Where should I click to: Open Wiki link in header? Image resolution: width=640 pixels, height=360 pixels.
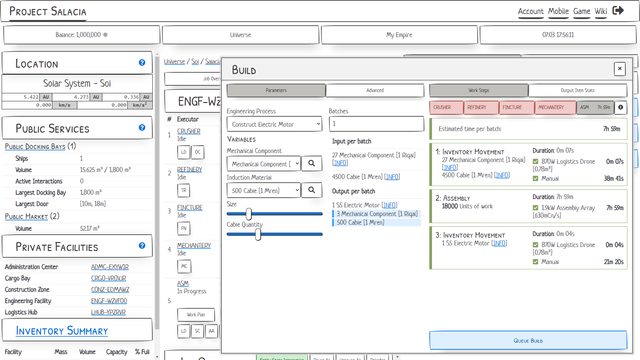click(x=601, y=11)
